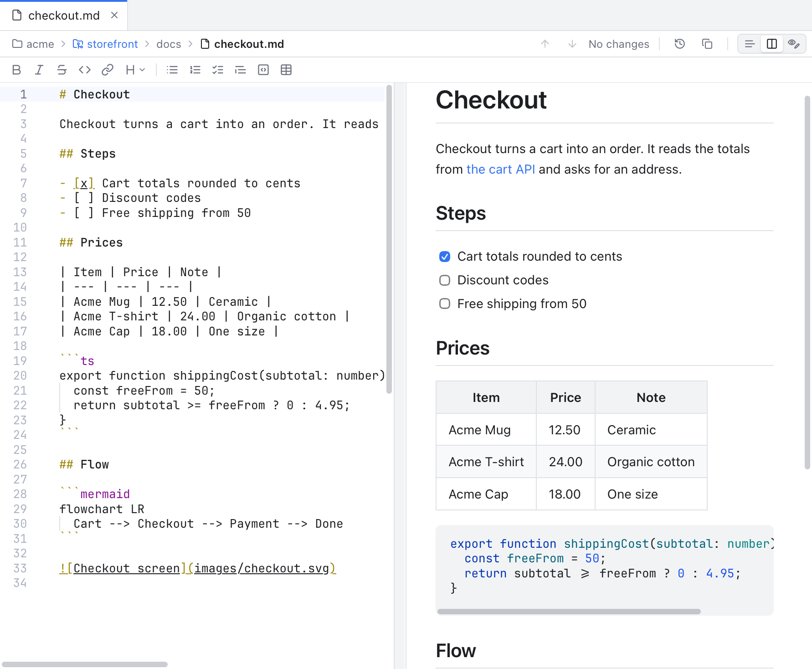
Task: Click the editor vertical scrollbar
Action: [389, 239]
